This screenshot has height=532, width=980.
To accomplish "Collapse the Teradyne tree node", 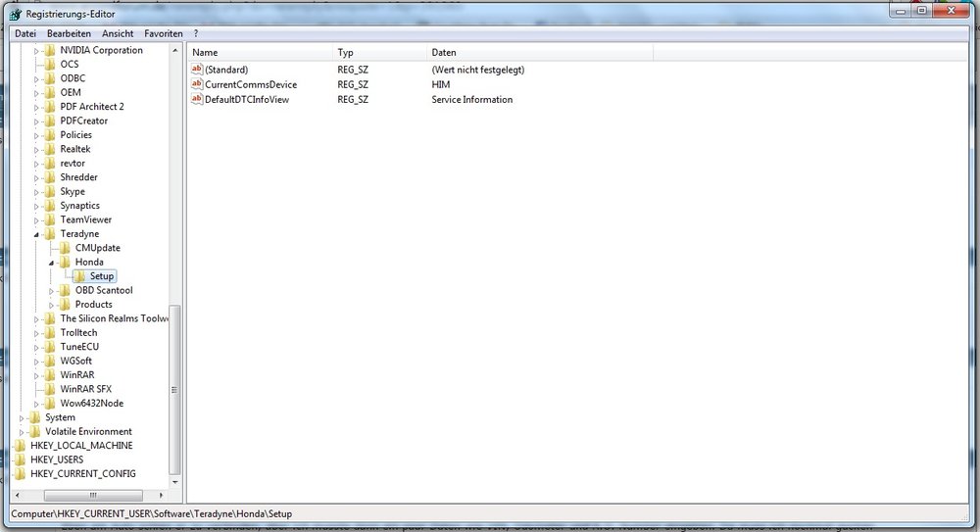I will point(37,235).
